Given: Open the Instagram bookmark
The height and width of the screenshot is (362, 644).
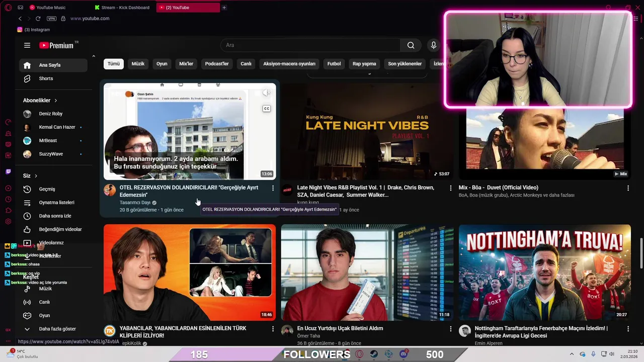Looking at the screenshot, I should [x=34, y=30].
